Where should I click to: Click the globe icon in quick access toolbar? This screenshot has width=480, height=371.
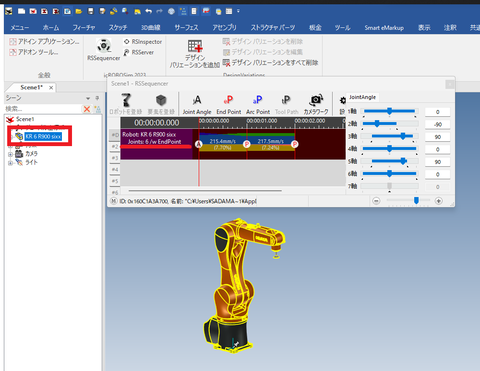(x=171, y=11)
